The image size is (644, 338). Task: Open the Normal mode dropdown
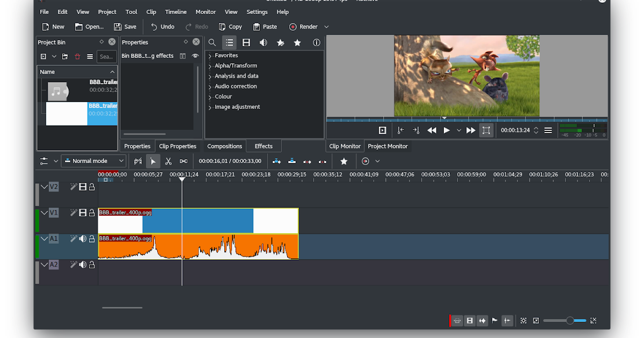(x=94, y=161)
